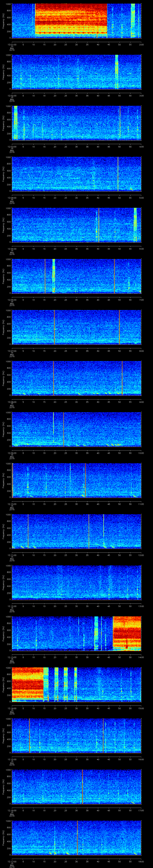Click the 12:05:00 start time label
This screenshot has height=868, width=153.
pos(12,249)
